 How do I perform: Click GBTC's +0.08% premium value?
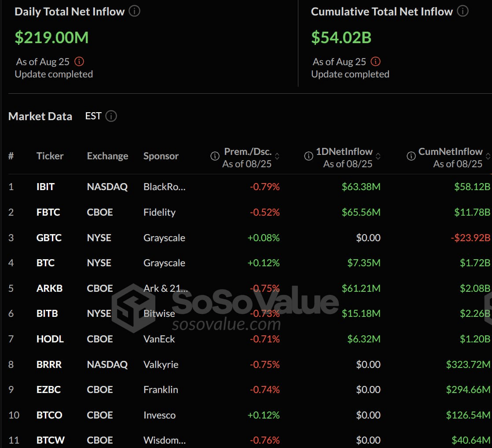264,238
